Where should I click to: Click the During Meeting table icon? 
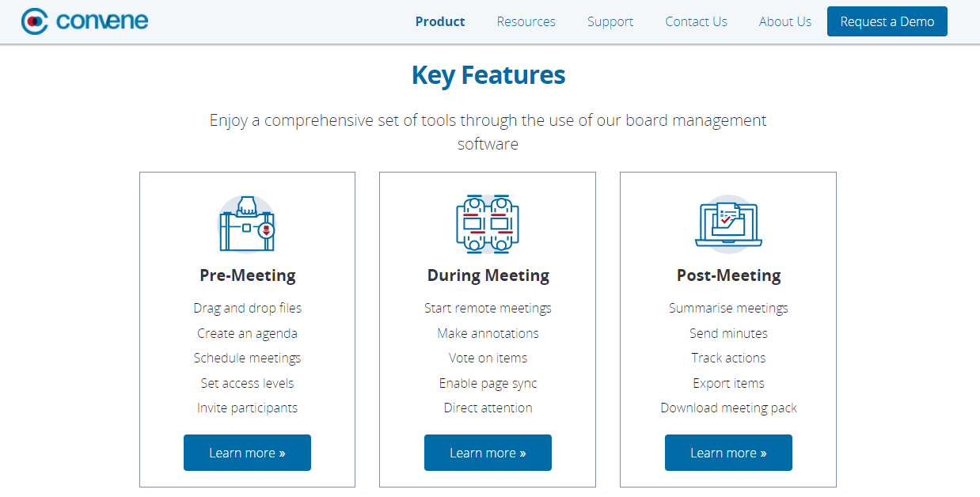pos(488,224)
